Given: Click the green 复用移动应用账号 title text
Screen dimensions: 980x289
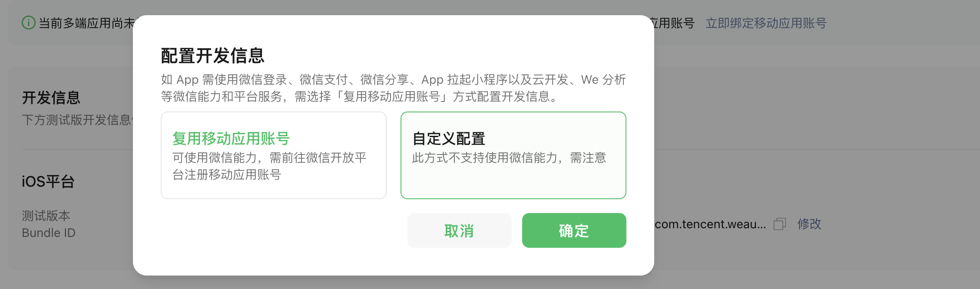Looking at the screenshot, I should coord(231,138).
